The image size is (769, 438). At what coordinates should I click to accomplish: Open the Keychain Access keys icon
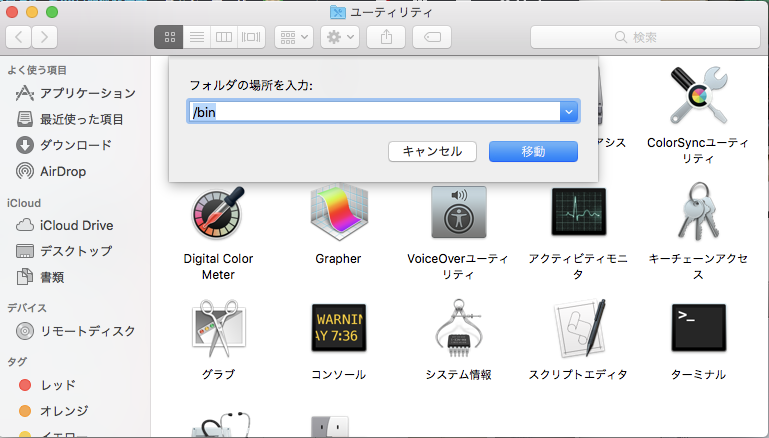click(x=698, y=211)
